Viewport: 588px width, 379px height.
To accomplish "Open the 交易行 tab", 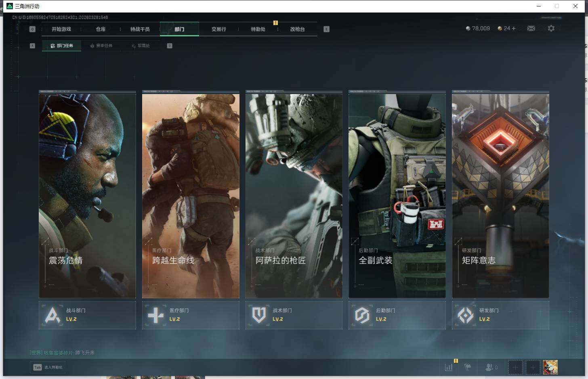I will click(x=218, y=29).
